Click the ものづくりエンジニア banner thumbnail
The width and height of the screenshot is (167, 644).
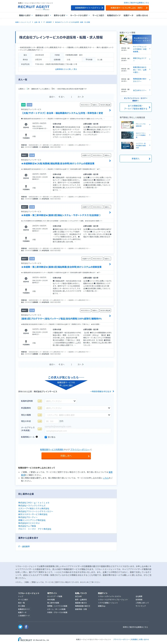[128, 135]
